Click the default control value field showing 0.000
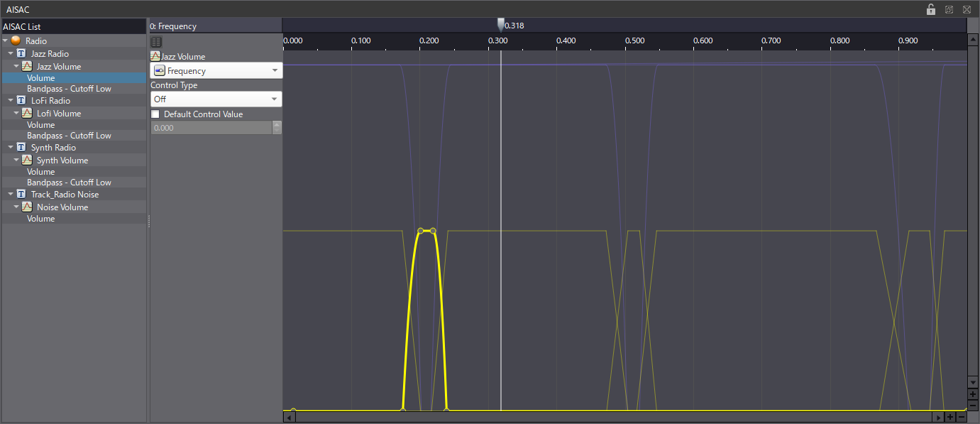This screenshot has width=980, height=424. [211, 128]
